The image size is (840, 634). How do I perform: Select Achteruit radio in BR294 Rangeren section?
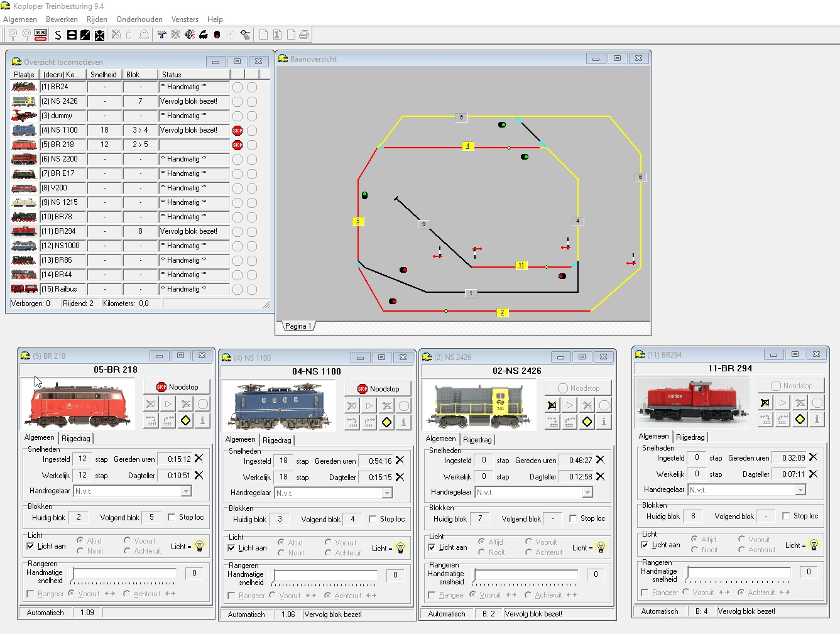coord(741,592)
